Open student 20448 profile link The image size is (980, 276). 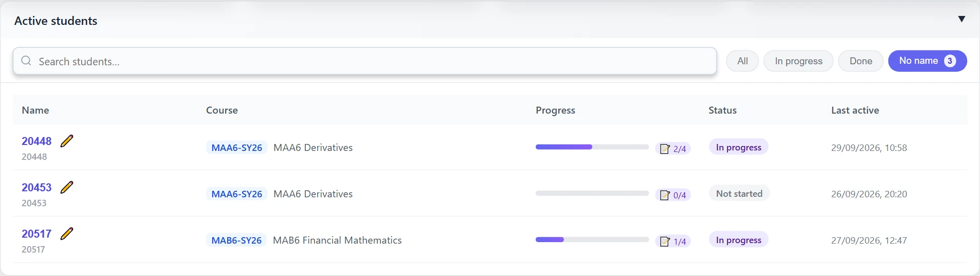click(x=37, y=141)
